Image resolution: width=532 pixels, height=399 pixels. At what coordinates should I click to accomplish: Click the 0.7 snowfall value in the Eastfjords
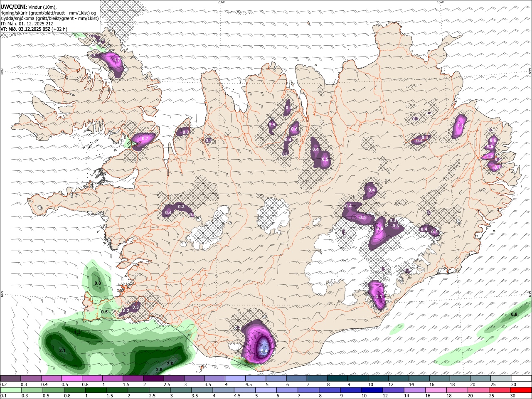point(497,167)
